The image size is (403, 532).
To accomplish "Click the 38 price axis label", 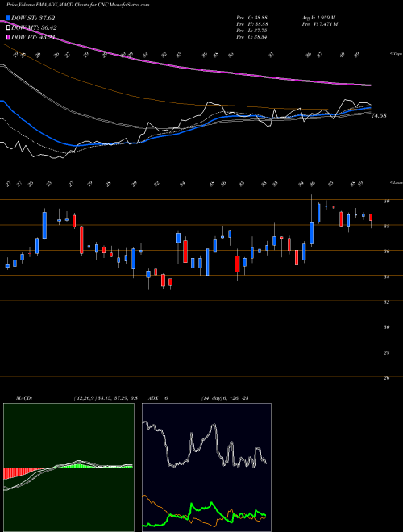I will pyautogui.click(x=386, y=226).
